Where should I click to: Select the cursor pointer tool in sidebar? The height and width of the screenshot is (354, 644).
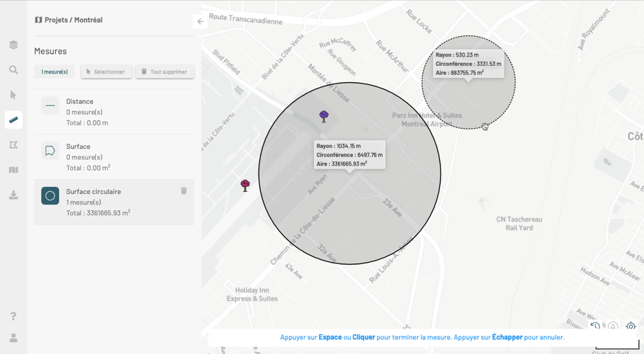pyautogui.click(x=13, y=95)
